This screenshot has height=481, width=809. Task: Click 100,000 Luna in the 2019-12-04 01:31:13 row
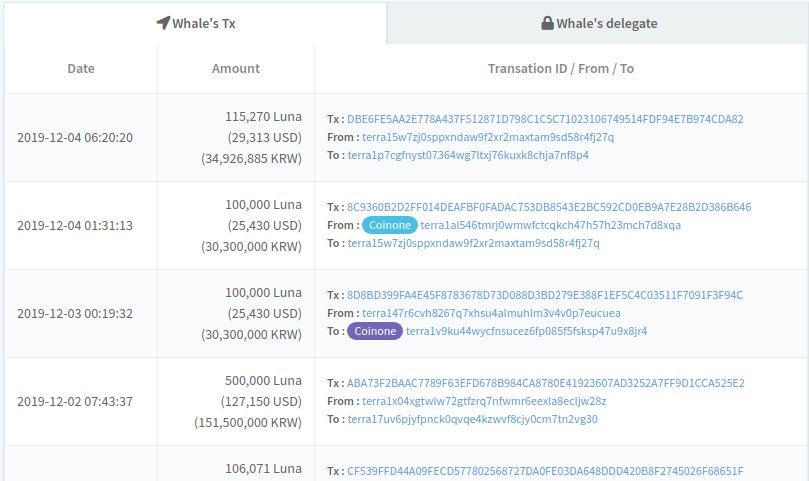click(263, 205)
